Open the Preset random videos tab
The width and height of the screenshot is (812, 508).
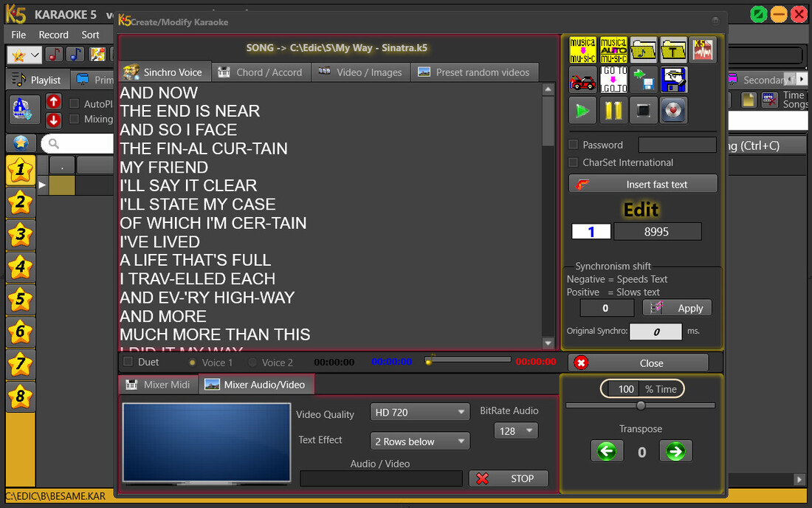[x=475, y=72]
